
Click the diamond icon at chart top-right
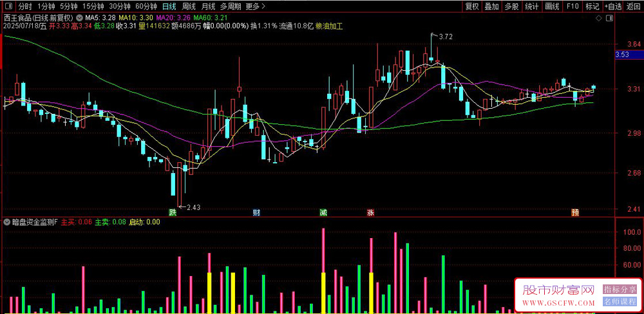click(x=599, y=18)
